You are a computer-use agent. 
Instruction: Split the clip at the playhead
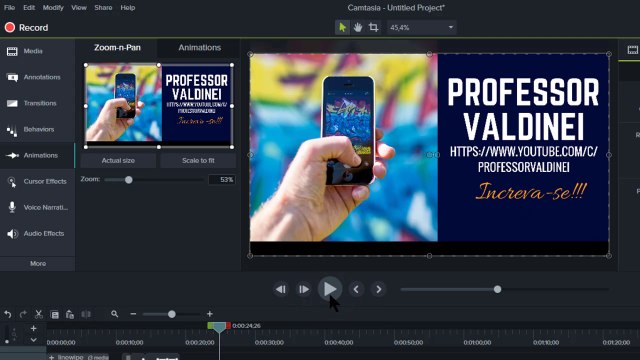click(86, 314)
